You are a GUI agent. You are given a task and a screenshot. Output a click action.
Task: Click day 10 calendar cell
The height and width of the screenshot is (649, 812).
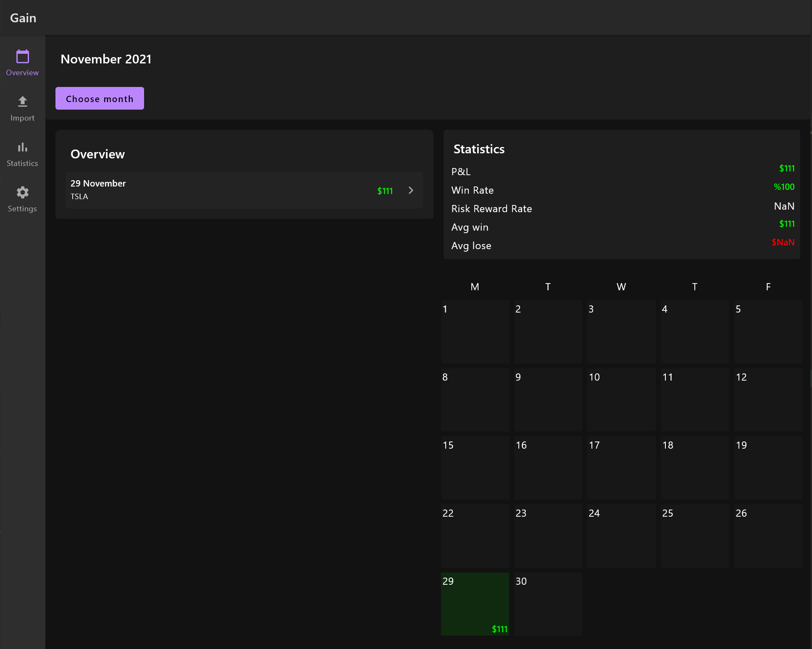[x=621, y=399]
